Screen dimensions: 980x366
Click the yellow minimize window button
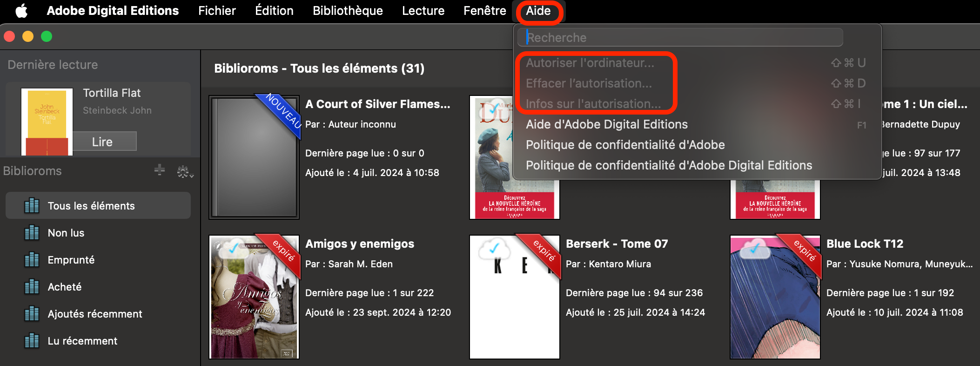[x=28, y=36]
